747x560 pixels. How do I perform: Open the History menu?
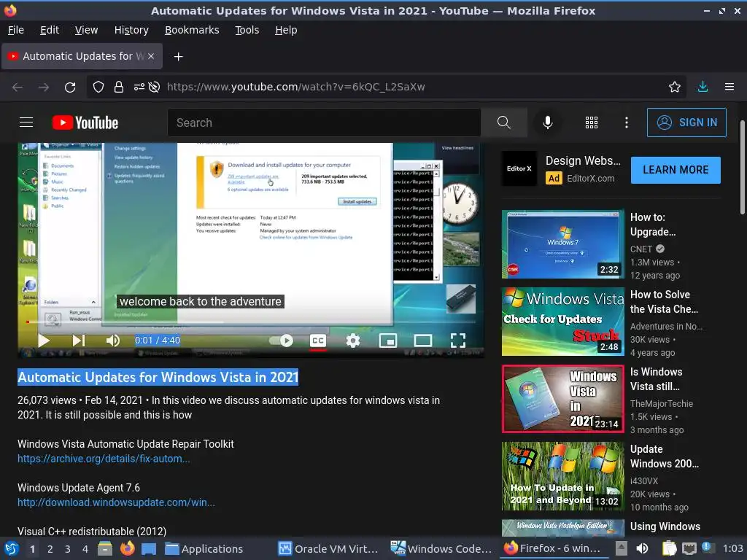[x=131, y=30]
